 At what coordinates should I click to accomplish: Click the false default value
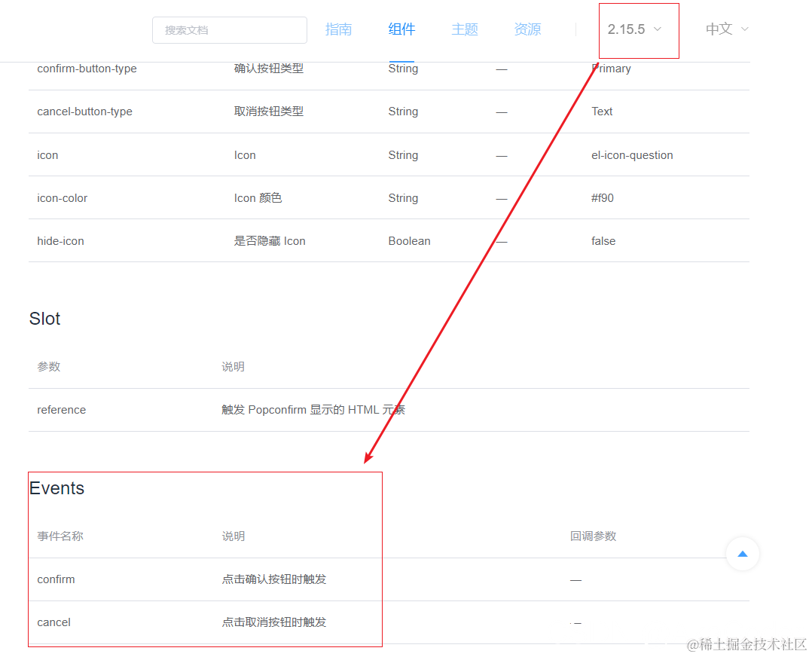click(603, 241)
